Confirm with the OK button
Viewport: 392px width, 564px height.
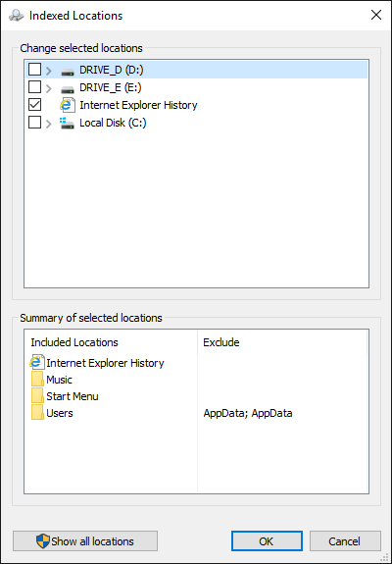tap(267, 541)
